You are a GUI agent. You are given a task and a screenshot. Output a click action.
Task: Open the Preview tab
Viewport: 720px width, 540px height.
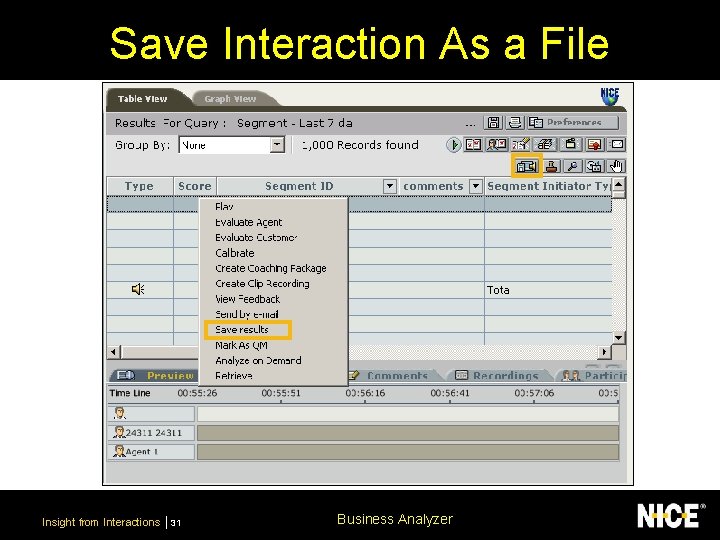(155, 376)
